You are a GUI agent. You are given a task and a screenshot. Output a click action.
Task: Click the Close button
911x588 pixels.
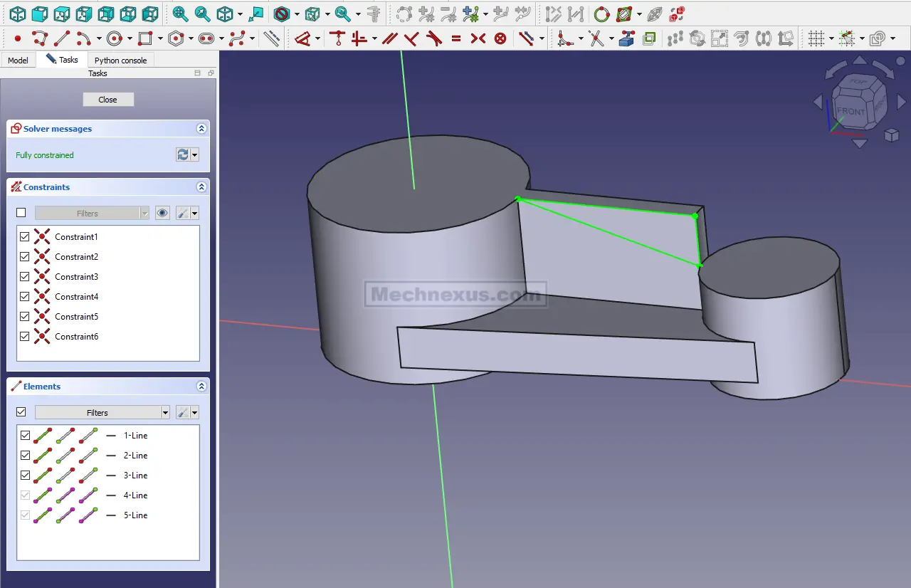pyautogui.click(x=108, y=100)
